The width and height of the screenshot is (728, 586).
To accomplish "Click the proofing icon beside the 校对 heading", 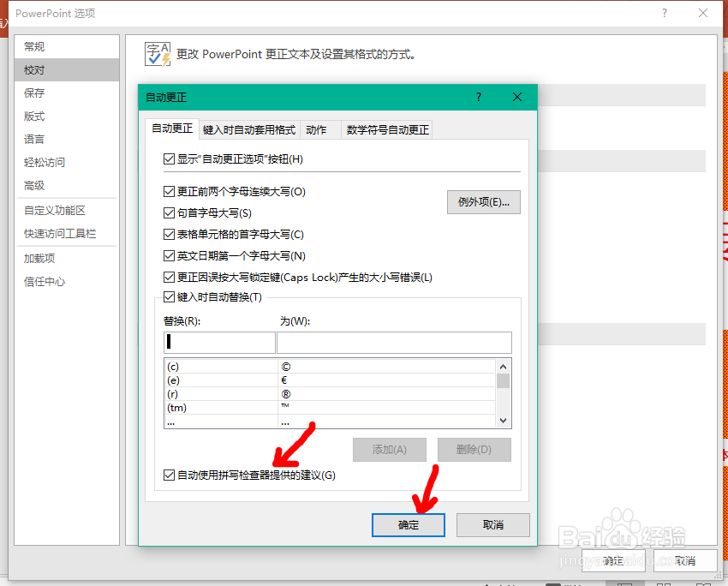I will pos(158,54).
